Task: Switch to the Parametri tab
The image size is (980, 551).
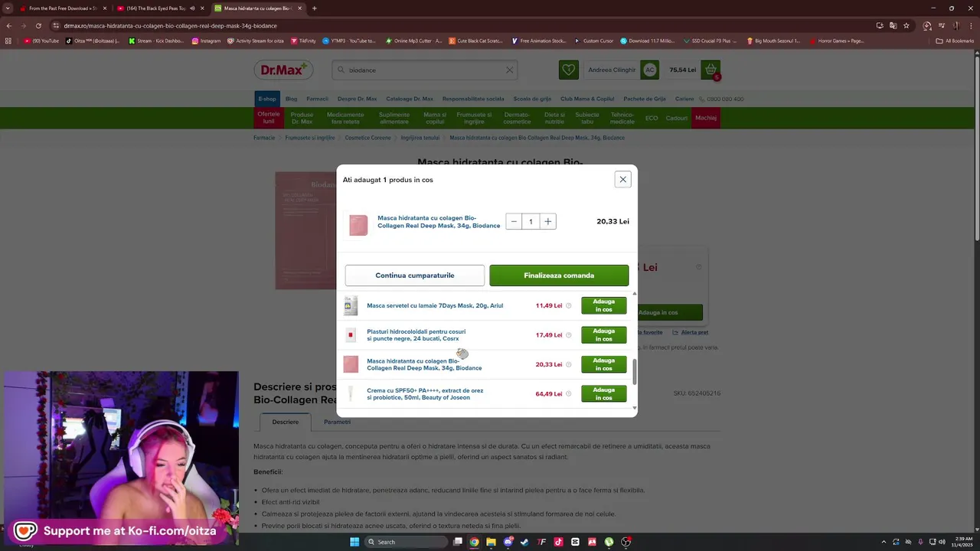Action: [337, 422]
